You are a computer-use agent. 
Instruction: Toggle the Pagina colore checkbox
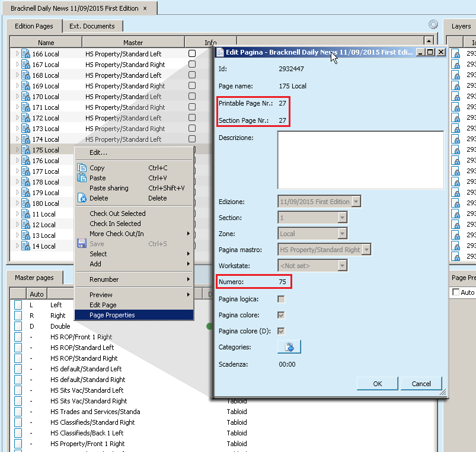coord(281,315)
